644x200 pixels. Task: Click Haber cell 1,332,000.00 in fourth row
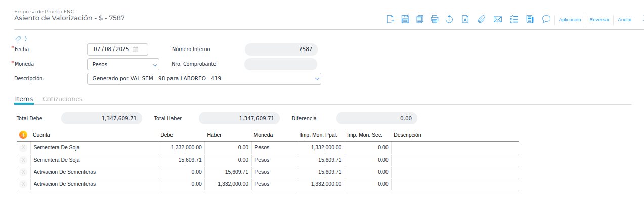(228, 184)
